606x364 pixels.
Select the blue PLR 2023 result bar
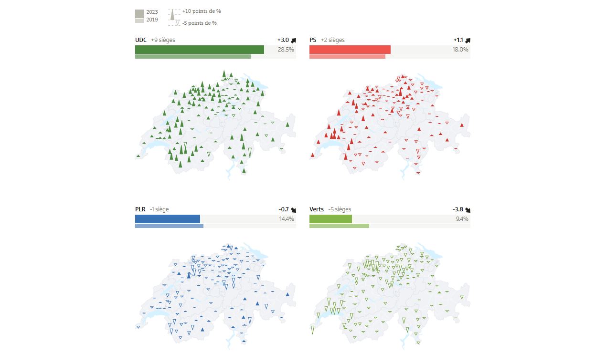coord(167,219)
